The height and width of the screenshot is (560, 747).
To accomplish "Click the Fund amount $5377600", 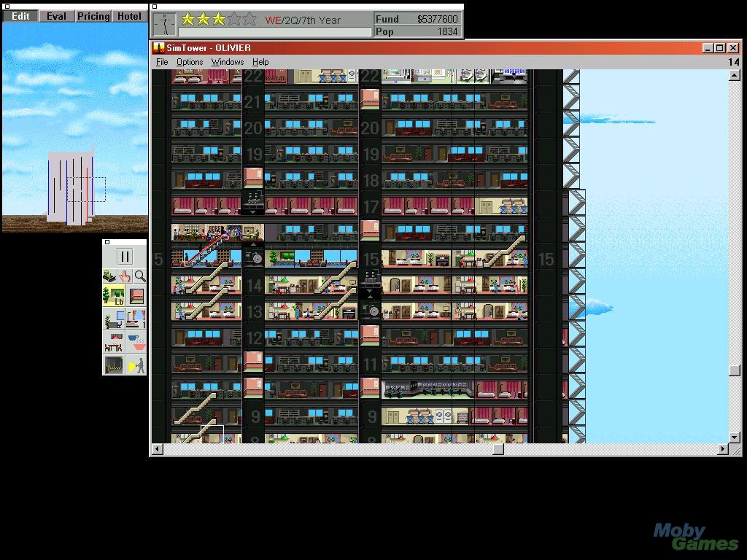I will 438,19.
